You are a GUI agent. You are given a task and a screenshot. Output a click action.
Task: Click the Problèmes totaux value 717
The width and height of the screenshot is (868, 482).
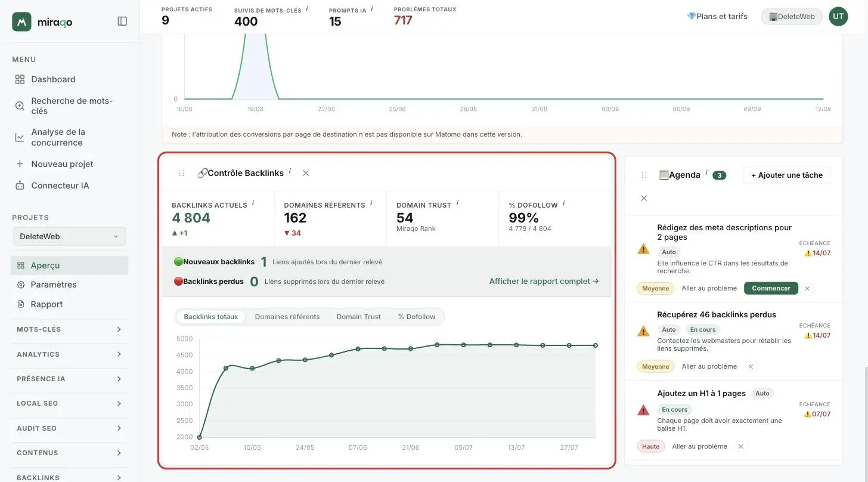coord(403,20)
